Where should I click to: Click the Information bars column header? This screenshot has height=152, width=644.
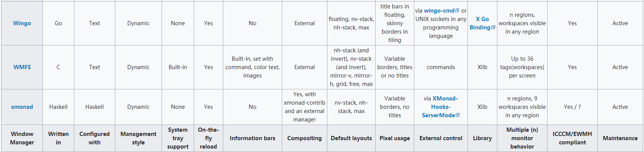tap(252, 138)
